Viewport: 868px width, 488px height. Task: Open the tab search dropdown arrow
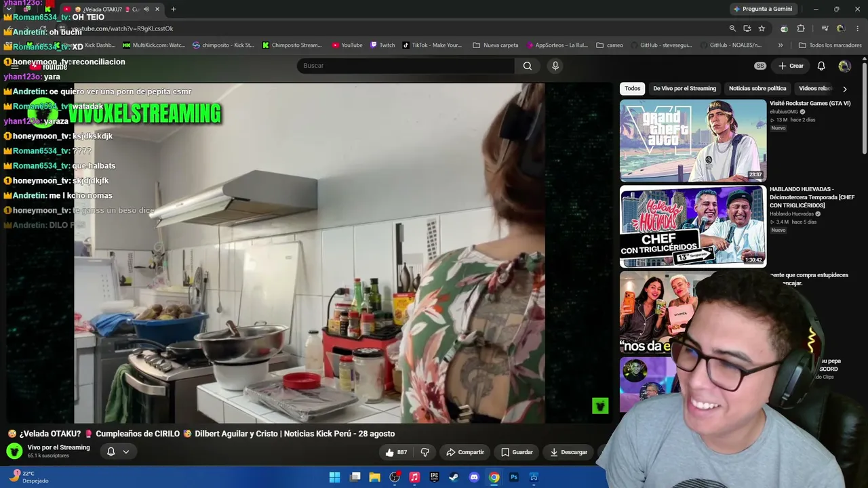tap(9, 9)
